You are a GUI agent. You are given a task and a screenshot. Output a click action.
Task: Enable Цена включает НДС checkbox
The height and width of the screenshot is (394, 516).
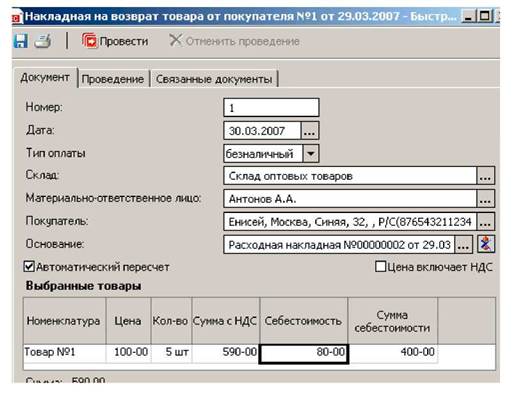tap(380, 267)
